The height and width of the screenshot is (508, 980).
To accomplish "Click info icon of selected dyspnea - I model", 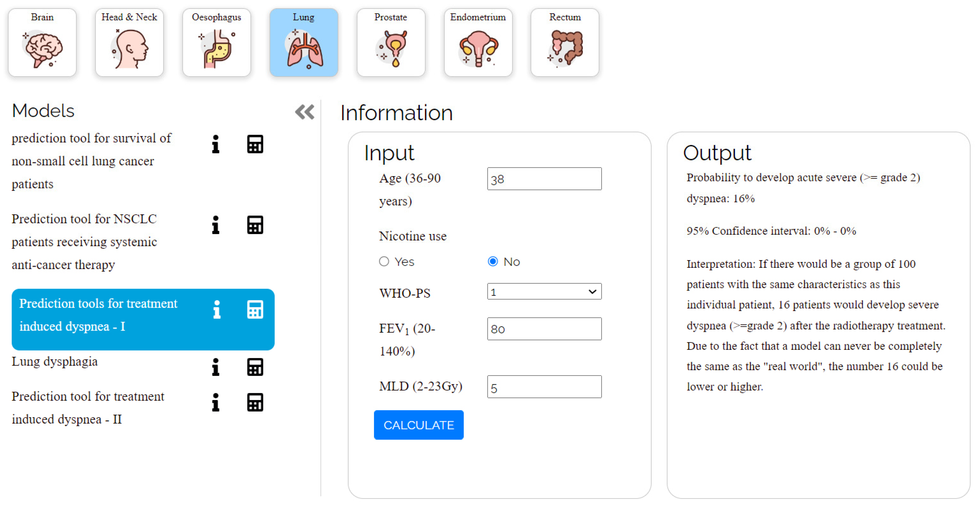I will (217, 309).
